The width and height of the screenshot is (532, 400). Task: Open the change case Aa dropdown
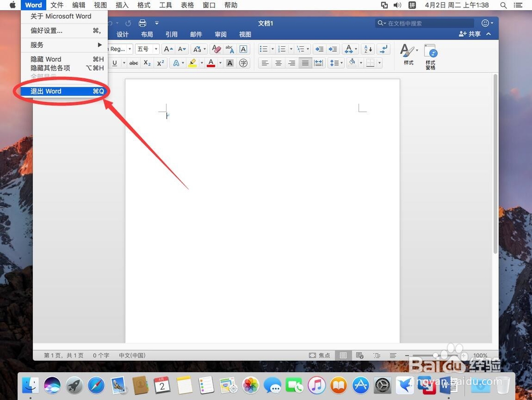coord(199,49)
